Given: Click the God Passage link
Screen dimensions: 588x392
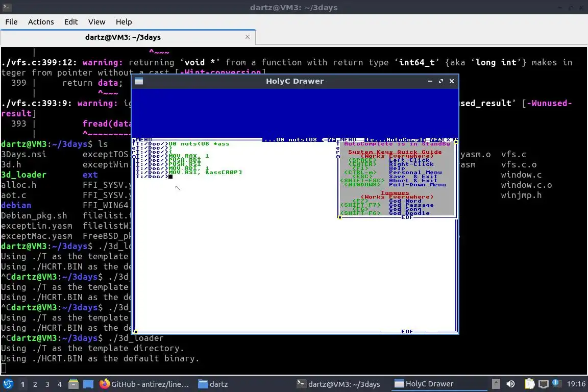Looking at the screenshot, I should tap(411, 205).
